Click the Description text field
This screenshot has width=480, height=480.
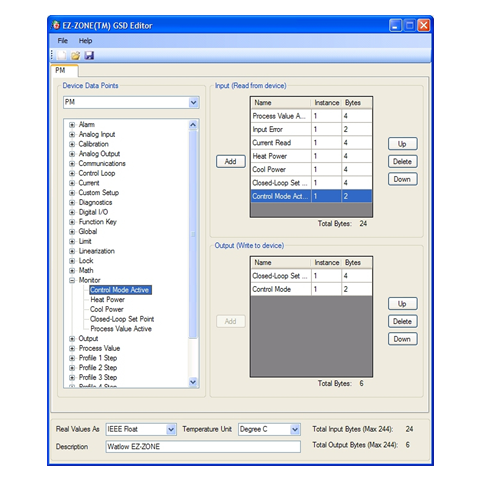pos(203,447)
